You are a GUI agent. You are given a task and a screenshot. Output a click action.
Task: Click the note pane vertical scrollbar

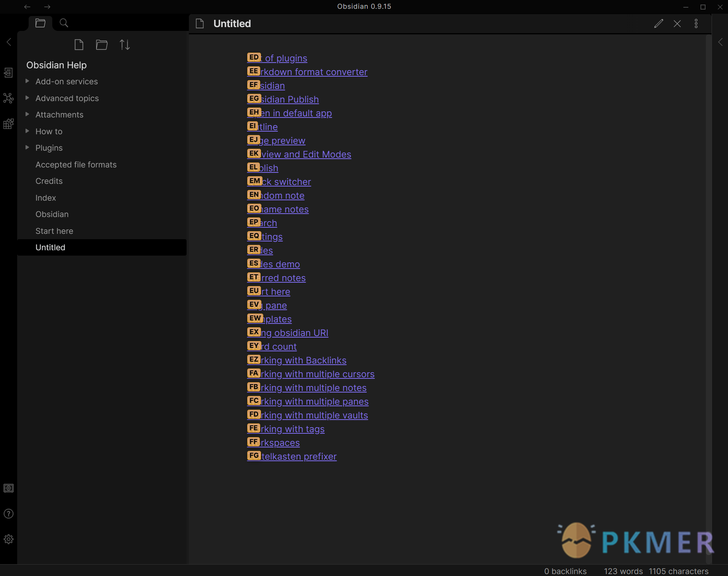tap(709, 299)
